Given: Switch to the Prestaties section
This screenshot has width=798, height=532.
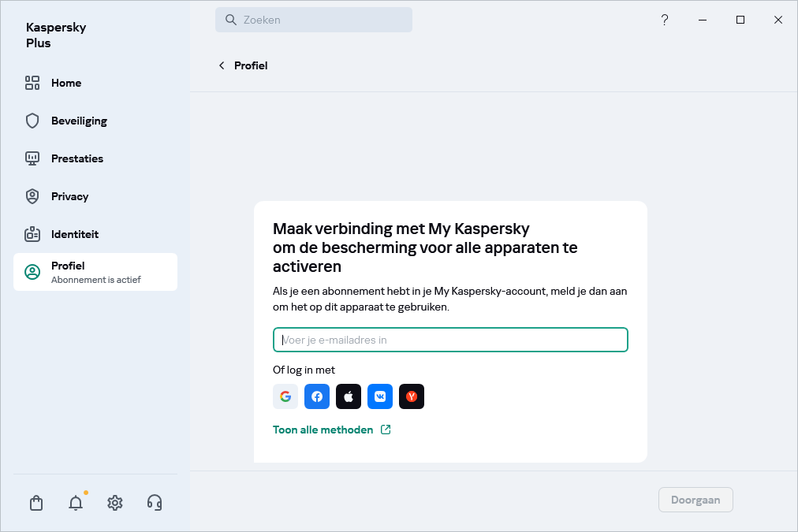Looking at the screenshot, I should pos(76,158).
